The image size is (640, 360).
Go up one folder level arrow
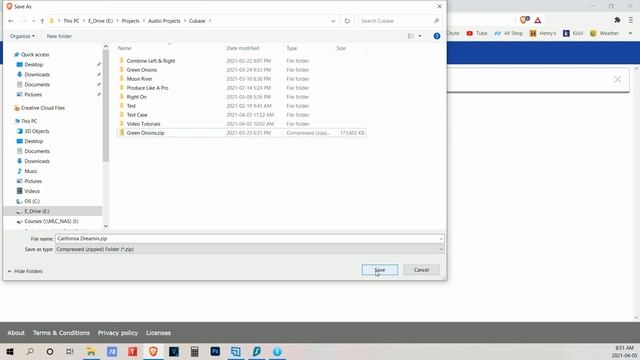(42, 21)
